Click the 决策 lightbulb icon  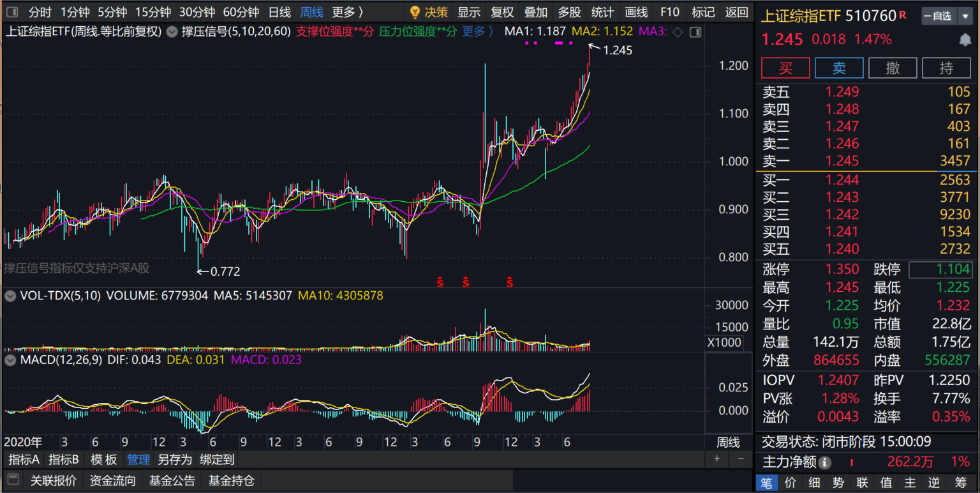[415, 12]
